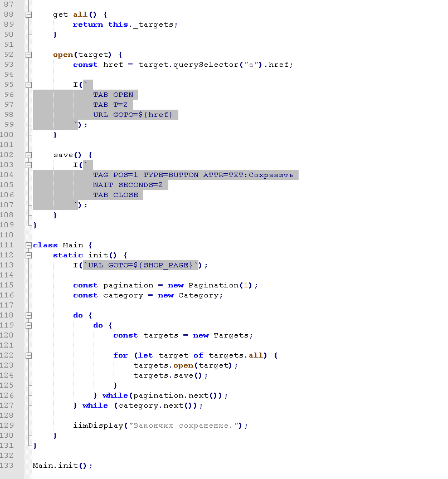Click the 'targets.save();' call
The image size is (448, 479).
(171, 375)
